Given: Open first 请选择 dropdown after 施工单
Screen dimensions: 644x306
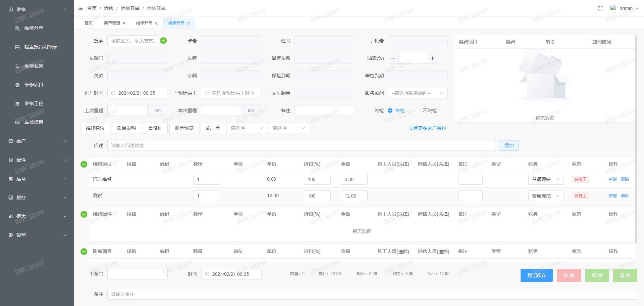Looking at the screenshot, I should click(x=247, y=128).
